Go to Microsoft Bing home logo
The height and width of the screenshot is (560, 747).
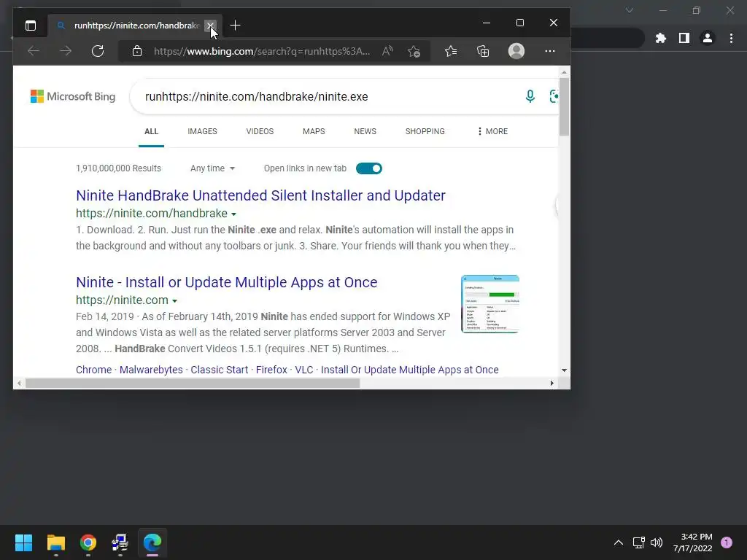click(x=73, y=96)
